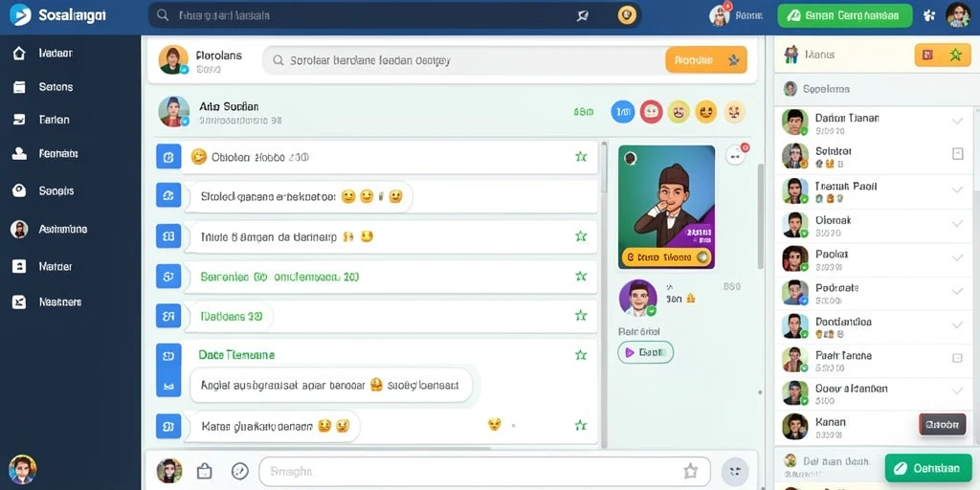Open the man-in-hat profile card thumbnail

(666, 208)
